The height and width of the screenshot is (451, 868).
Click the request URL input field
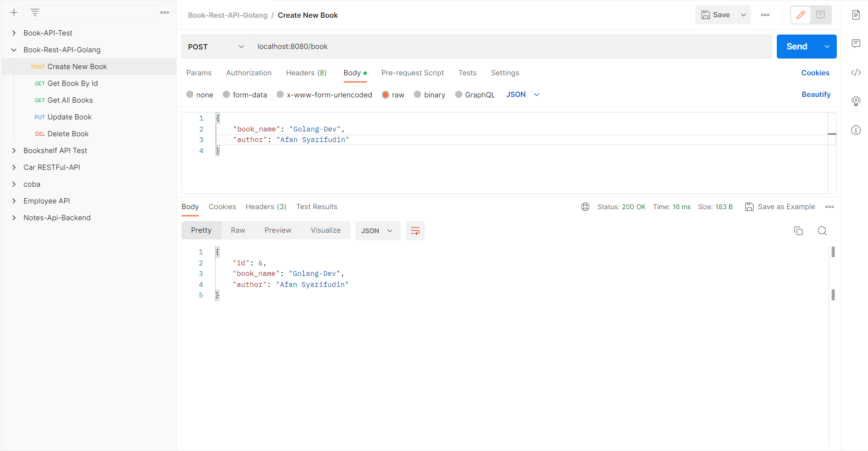511,47
